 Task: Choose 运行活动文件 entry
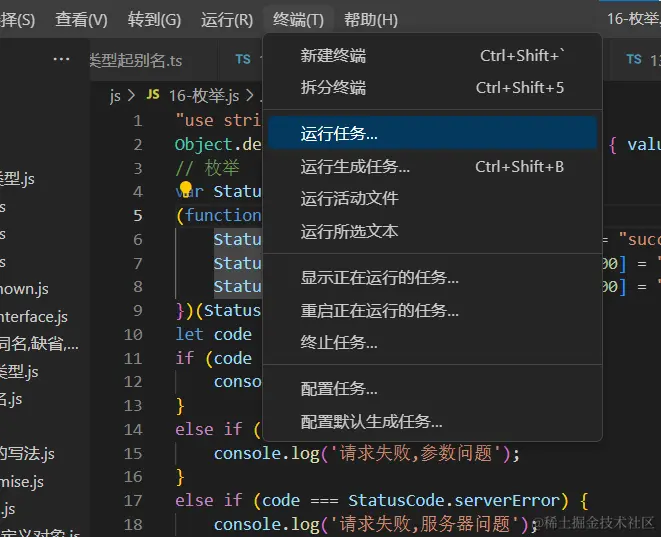click(432, 199)
